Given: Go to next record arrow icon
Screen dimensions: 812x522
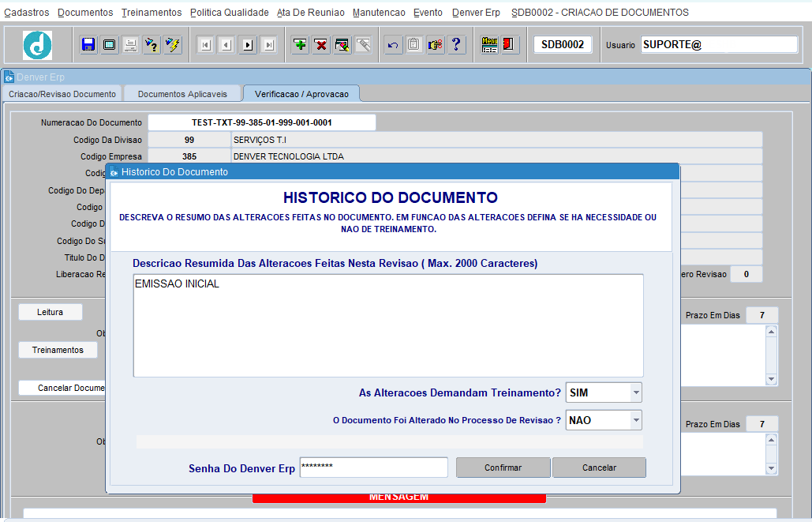Looking at the screenshot, I should (248, 45).
